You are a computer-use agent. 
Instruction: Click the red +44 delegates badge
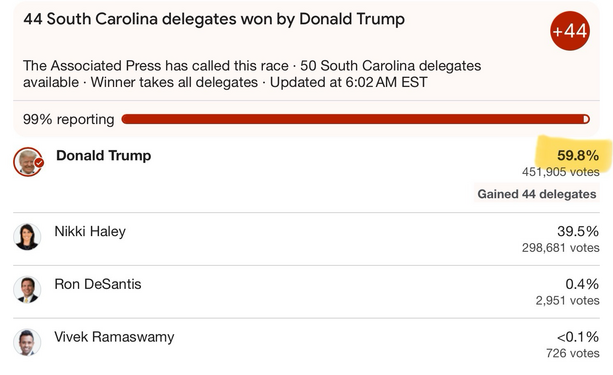(x=570, y=31)
